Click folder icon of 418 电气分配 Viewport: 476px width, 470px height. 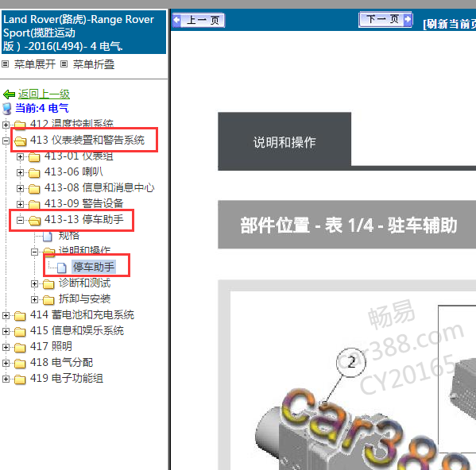[20, 364]
